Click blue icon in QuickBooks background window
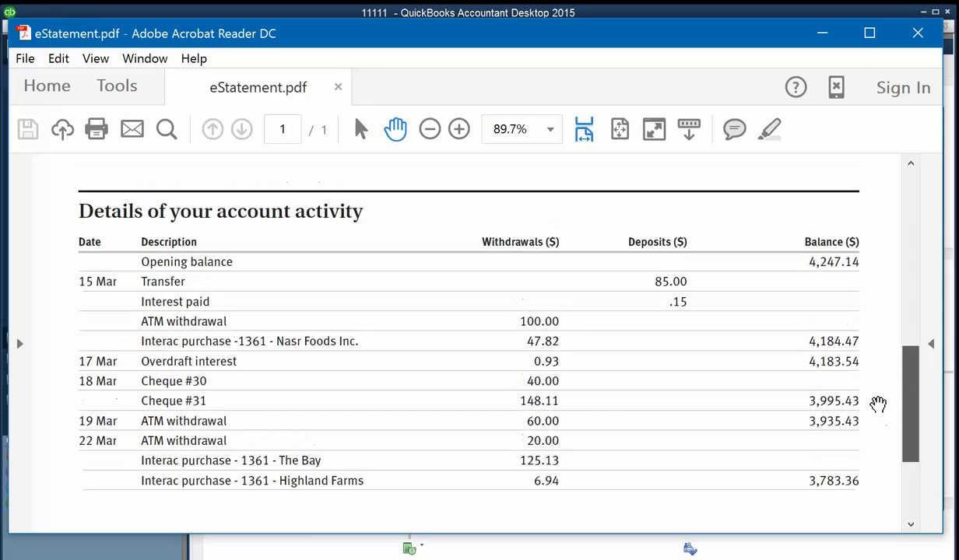The height and width of the screenshot is (560, 959). (x=690, y=549)
